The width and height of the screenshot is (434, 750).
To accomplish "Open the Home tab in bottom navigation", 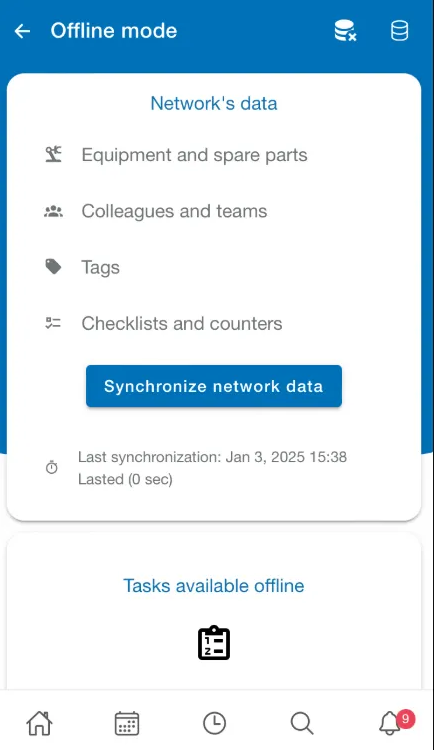I will pyautogui.click(x=39, y=723).
